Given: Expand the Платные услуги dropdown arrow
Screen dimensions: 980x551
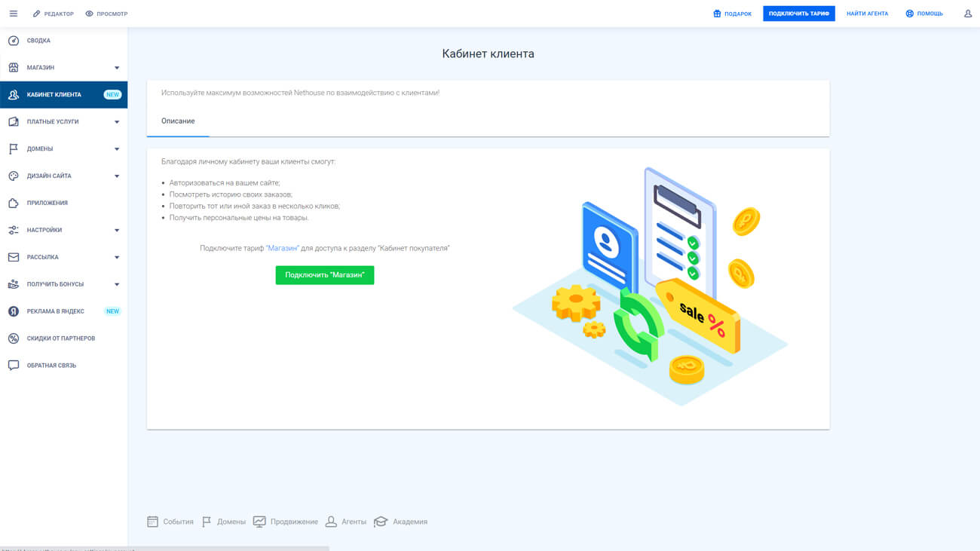Looking at the screenshot, I should tap(117, 122).
